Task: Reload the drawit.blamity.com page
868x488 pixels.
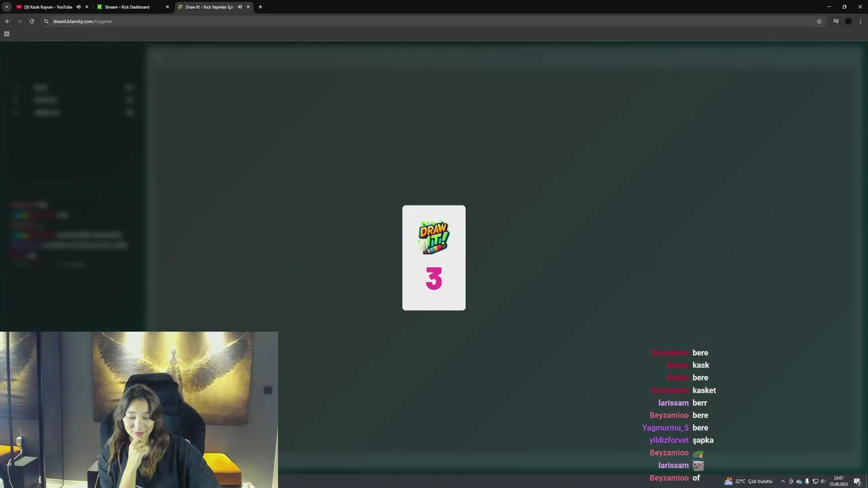Action: pyautogui.click(x=31, y=21)
